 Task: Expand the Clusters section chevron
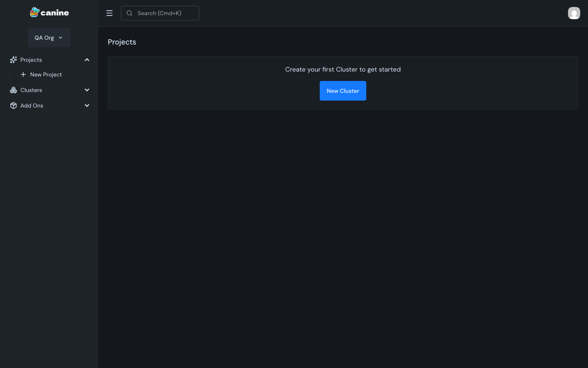point(87,90)
